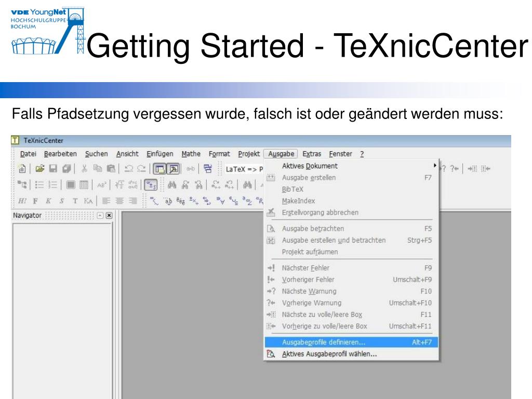
Task: Click the Undo arrow icon
Action: point(129,168)
